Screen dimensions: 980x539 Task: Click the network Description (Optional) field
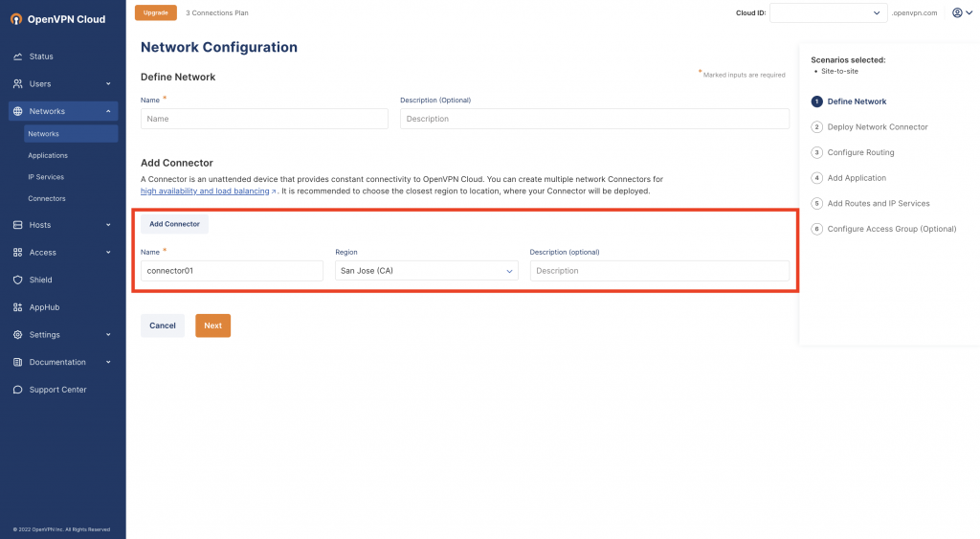click(x=594, y=119)
